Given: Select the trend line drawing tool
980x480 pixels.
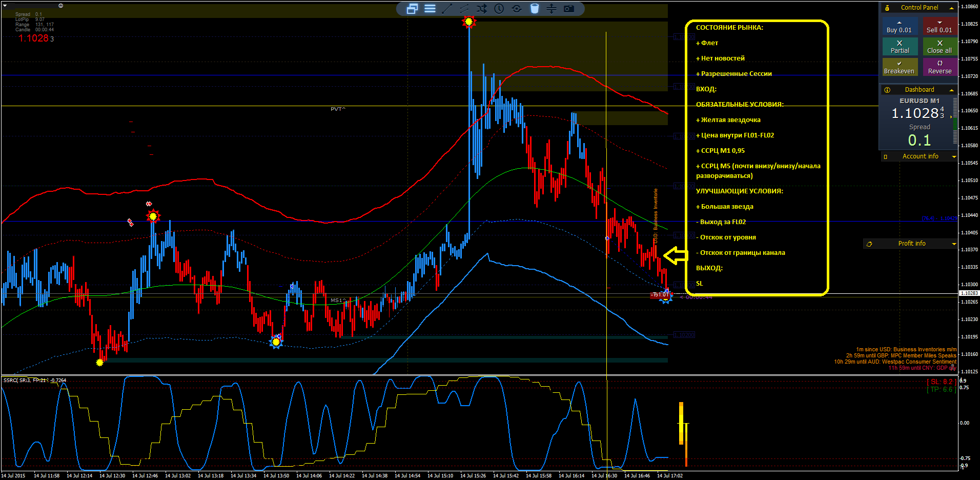Looking at the screenshot, I should [447, 9].
